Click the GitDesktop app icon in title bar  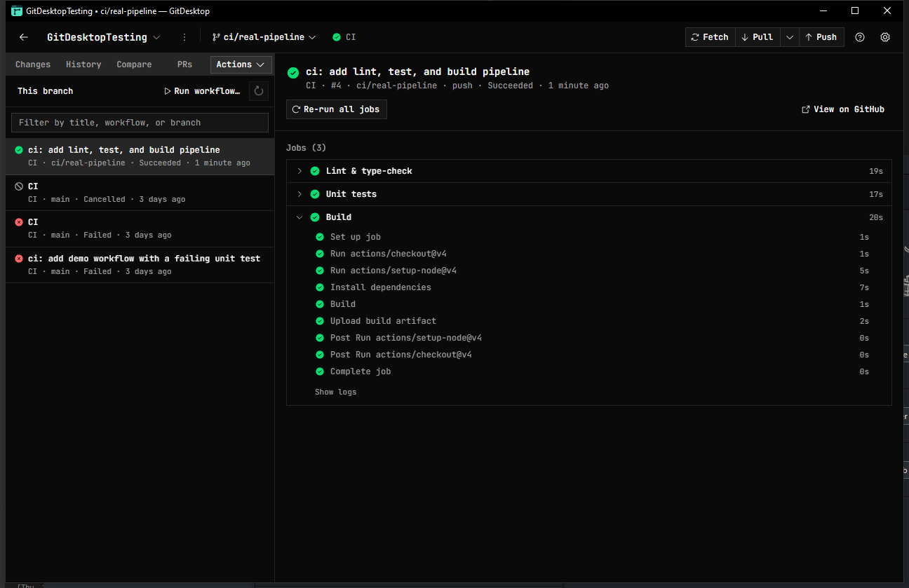(x=17, y=11)
